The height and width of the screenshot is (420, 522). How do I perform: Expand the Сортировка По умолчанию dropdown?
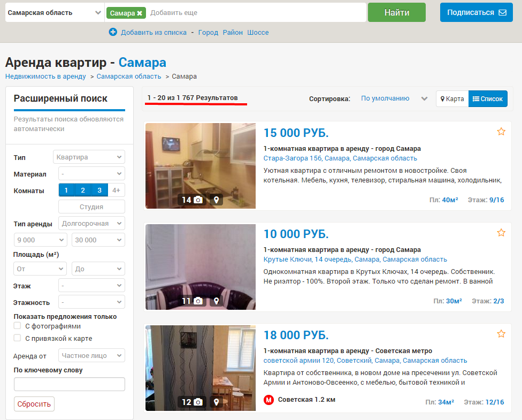coord(394,98)
